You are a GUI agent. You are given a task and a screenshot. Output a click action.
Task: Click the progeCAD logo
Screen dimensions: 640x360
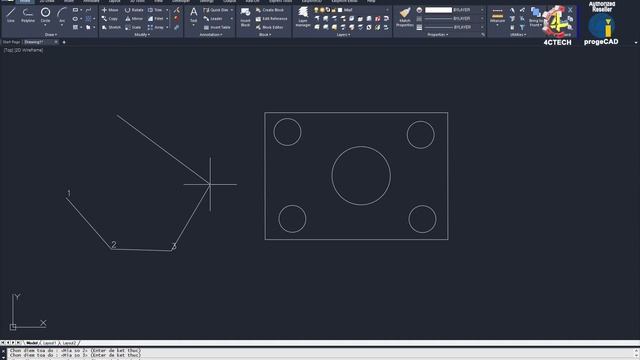(601, 29)
